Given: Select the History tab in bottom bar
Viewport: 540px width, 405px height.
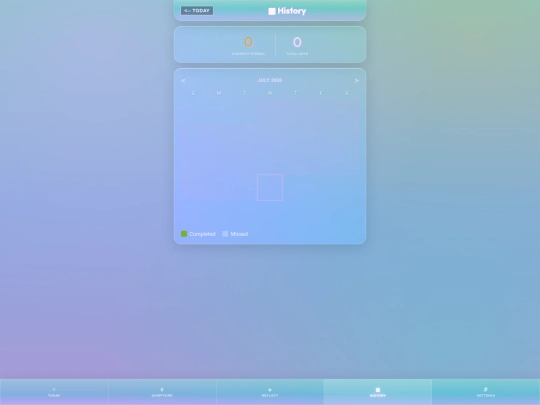Looking at the screenshot, I should click(x=378, y=392).
